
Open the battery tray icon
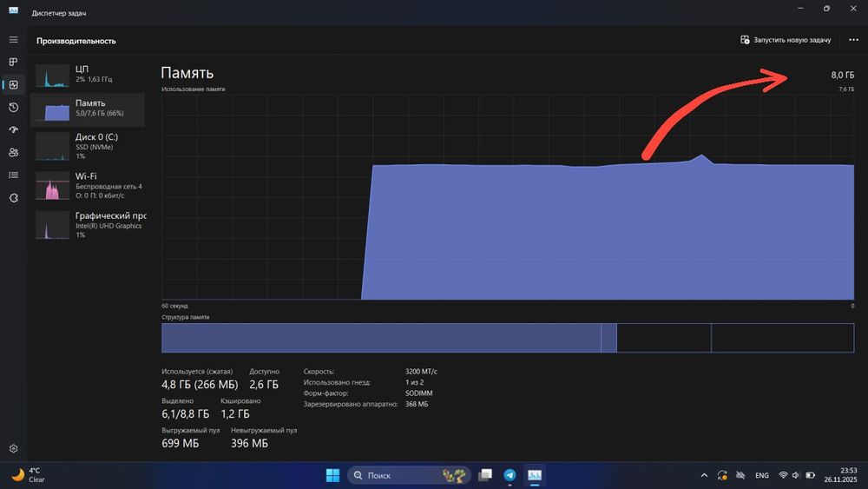coord(810,475)
